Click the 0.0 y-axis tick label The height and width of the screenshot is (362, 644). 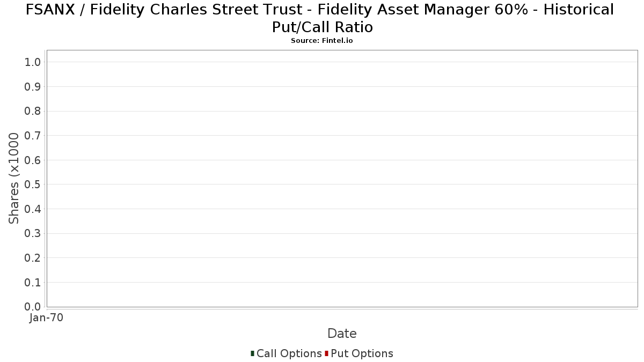pyautogui.click(x=33, y=307)
